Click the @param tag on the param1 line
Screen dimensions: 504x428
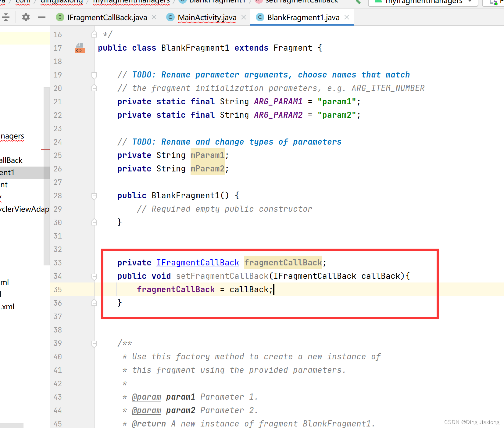tap(146, 397)
